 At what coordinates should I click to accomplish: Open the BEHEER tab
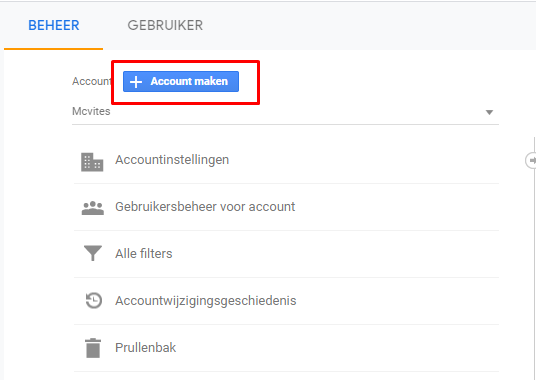coord(54,25)
